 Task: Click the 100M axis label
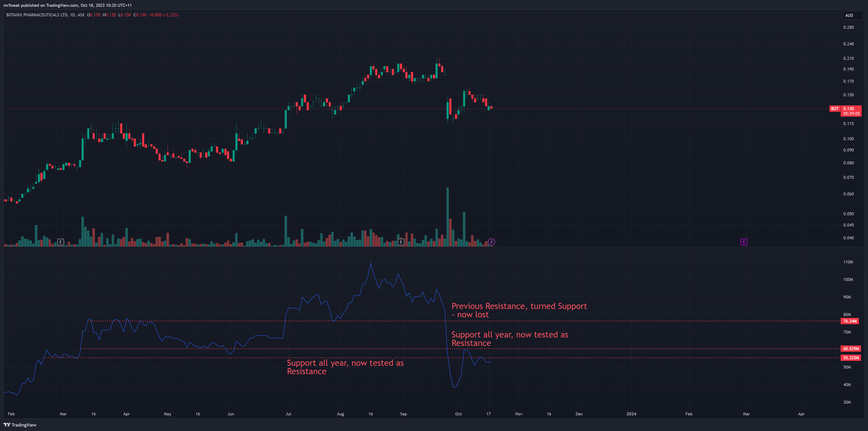click(x=848, y=279)
